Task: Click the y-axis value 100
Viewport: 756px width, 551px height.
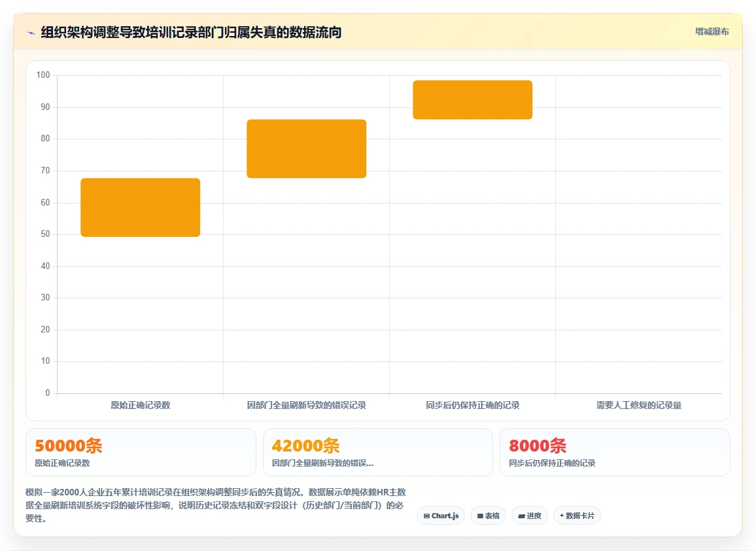Action: pyautogui.click(x=43, y=75)
